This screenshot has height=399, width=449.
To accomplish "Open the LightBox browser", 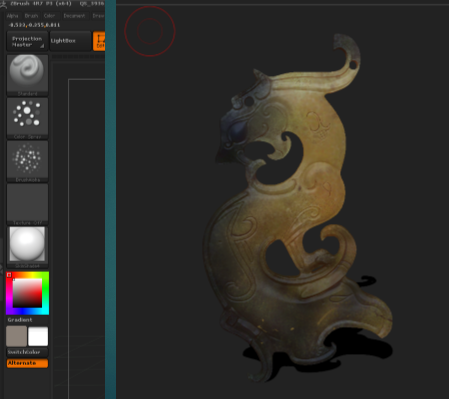I will click(x=70, y=41).
